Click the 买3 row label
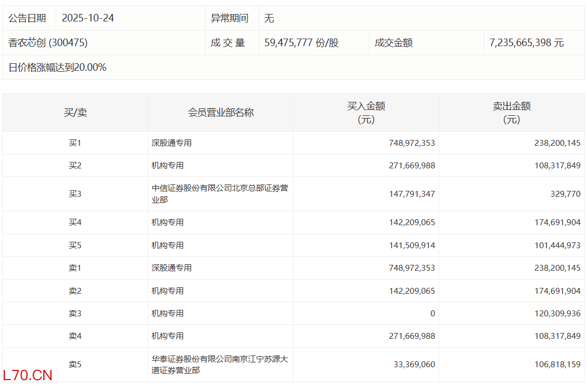This screenshot has height=386, width=588. 75,194
